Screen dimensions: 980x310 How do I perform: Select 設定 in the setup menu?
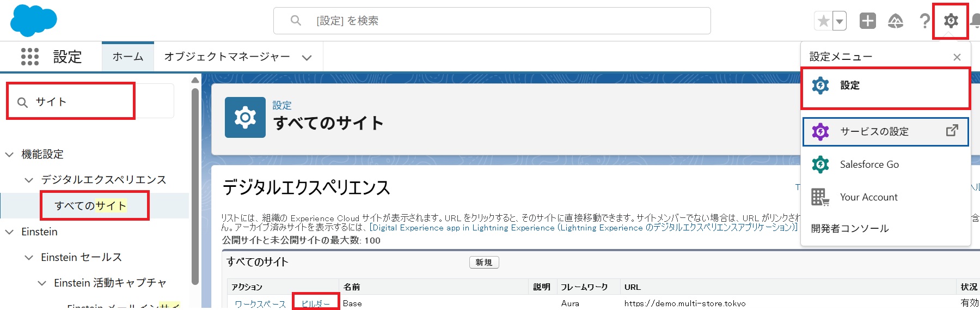pyautogui.click(x=849, y=86)
